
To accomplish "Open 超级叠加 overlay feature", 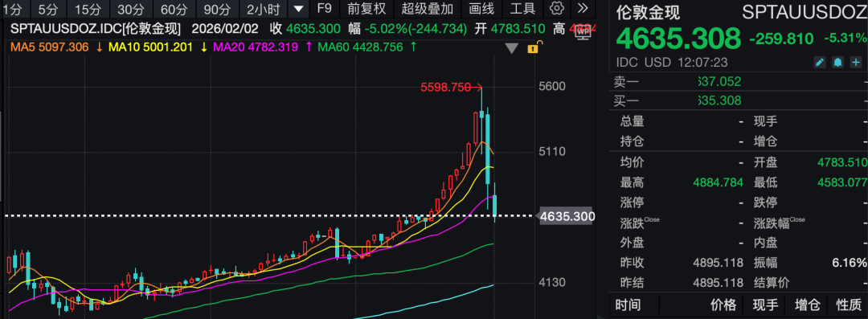I will tap(428, 8).
